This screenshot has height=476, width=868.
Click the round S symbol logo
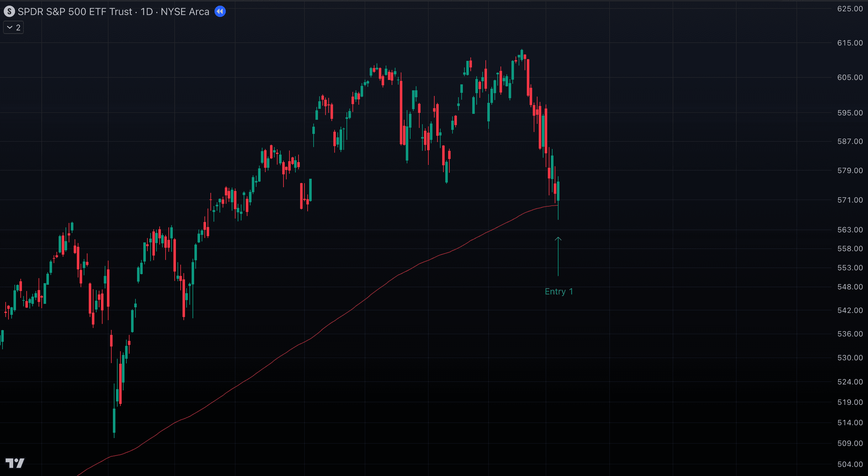point(9,12)
